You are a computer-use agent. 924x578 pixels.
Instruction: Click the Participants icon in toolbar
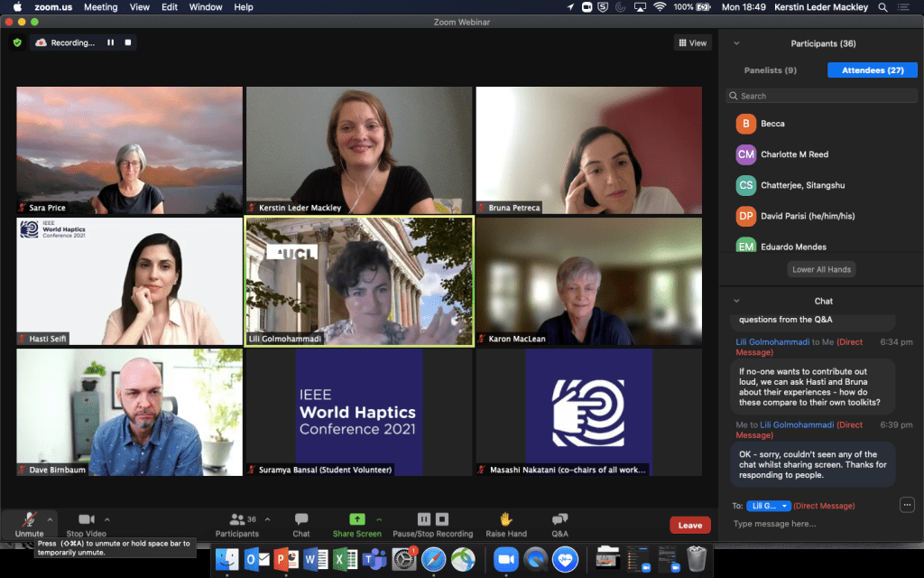click(x=236, y=519)
